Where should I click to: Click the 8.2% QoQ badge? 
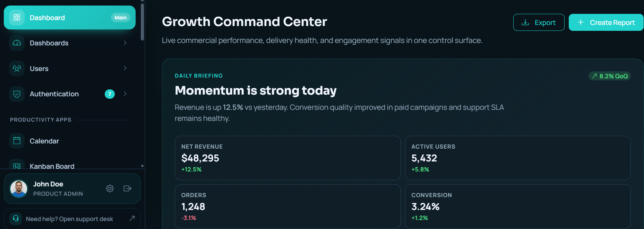point(609,76)
